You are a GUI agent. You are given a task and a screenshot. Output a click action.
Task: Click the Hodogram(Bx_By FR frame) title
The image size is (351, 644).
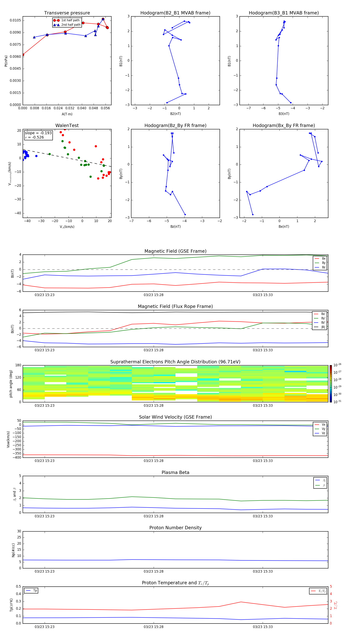(x=284, y=125)
